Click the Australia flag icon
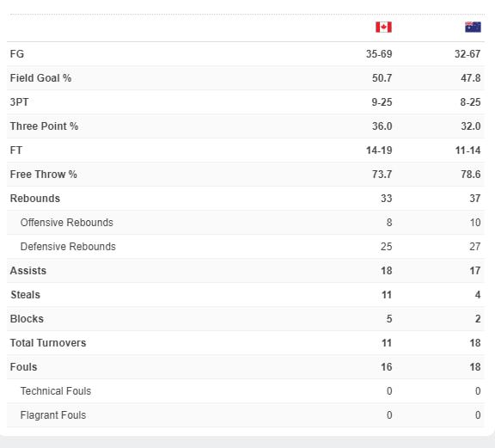Viewport: 495px width, 448px height. point(473,28)
